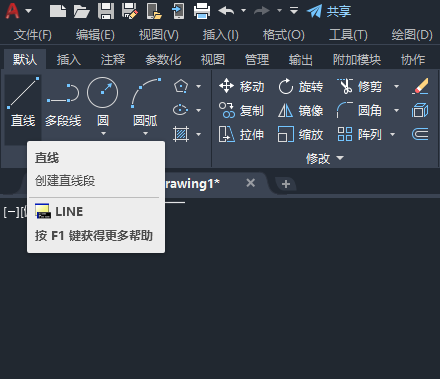
Task: Click the 镜像 mirror tool
Action: [x=301, y=110]
